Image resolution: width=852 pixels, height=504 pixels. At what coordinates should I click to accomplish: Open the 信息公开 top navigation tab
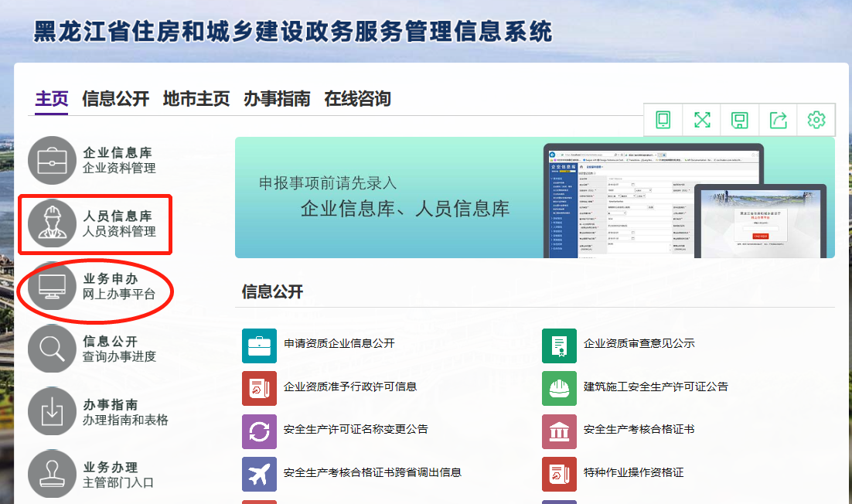pos(115,99)
